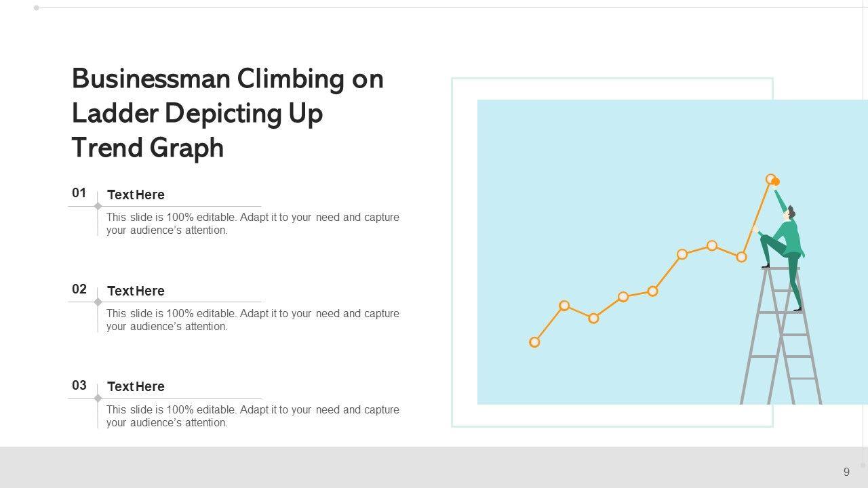Select the leftmost lowest point on trend graph
The width and height of the screenshot is (868, 488).
[x=534, y=342]
